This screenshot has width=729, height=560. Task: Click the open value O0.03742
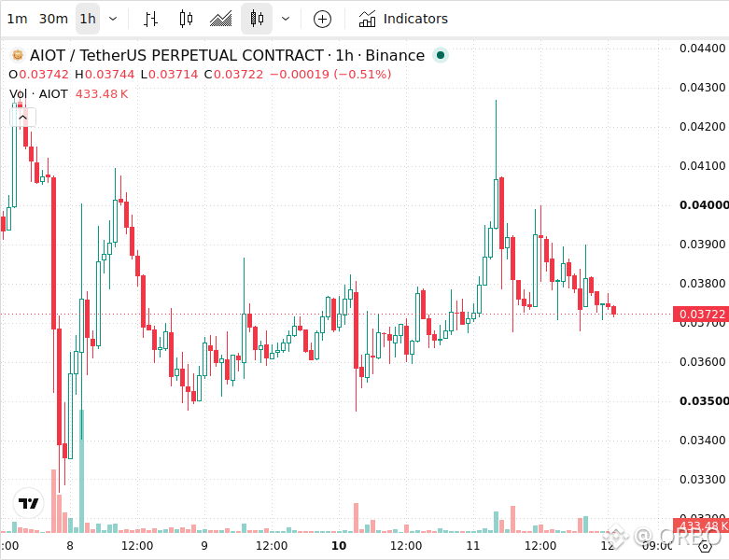point(38,75)
